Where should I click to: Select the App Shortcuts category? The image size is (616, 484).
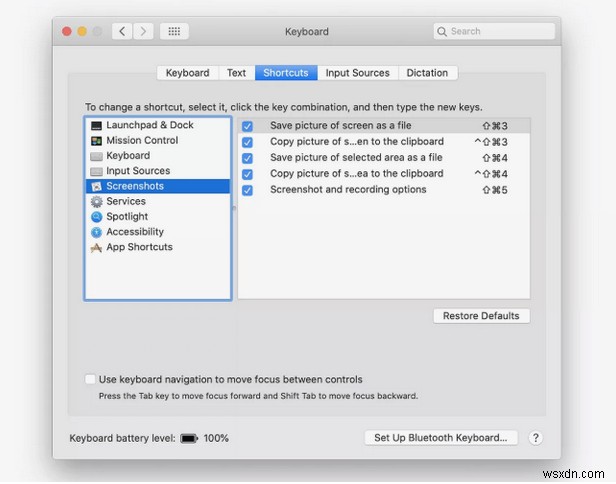[158, 248]
